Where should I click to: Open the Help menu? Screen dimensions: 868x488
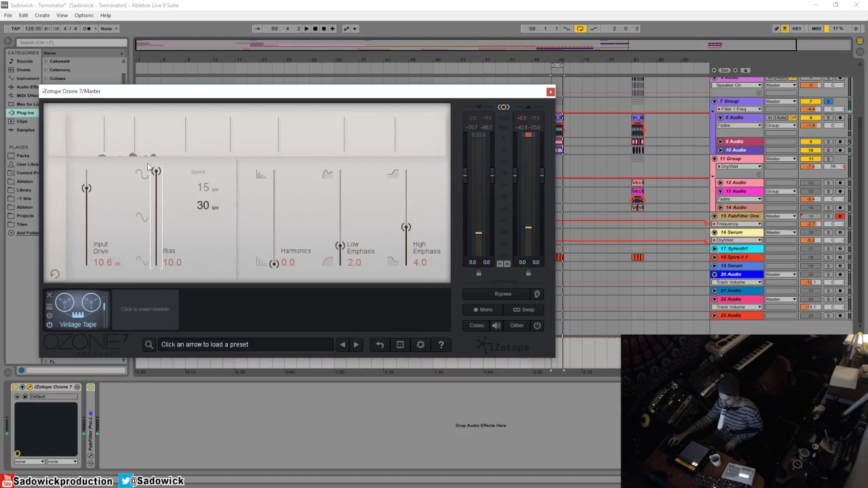click(106, 15)
